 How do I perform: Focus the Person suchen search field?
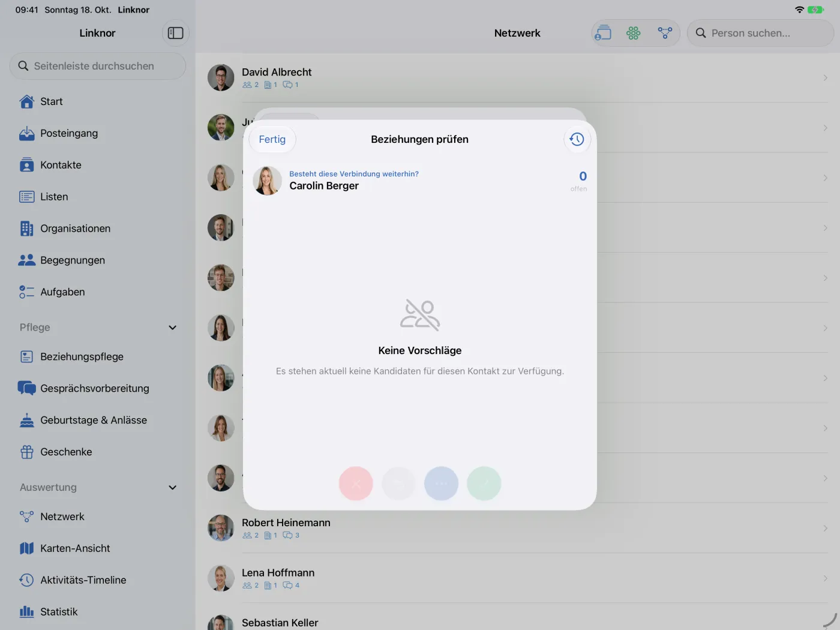tap(760, 33)
